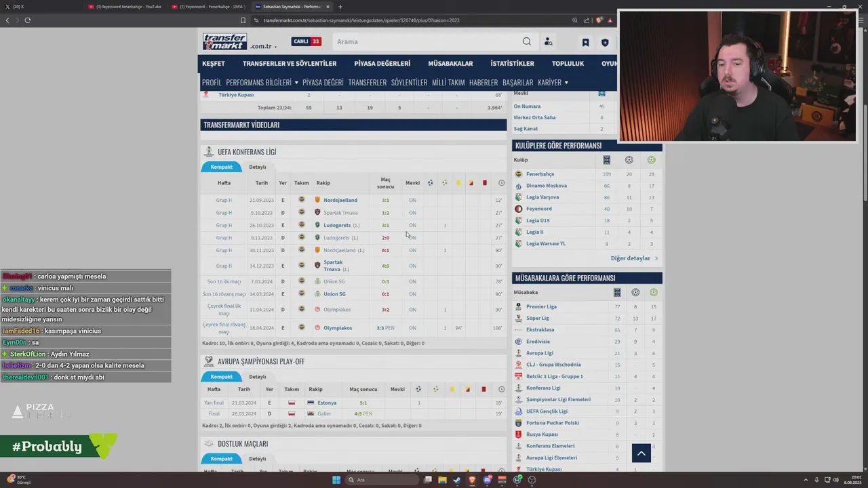Open PİYASA DEĞERLERİ menu
Image resolution: width=868 pixels, height=488 pixels.
[382, 63]
